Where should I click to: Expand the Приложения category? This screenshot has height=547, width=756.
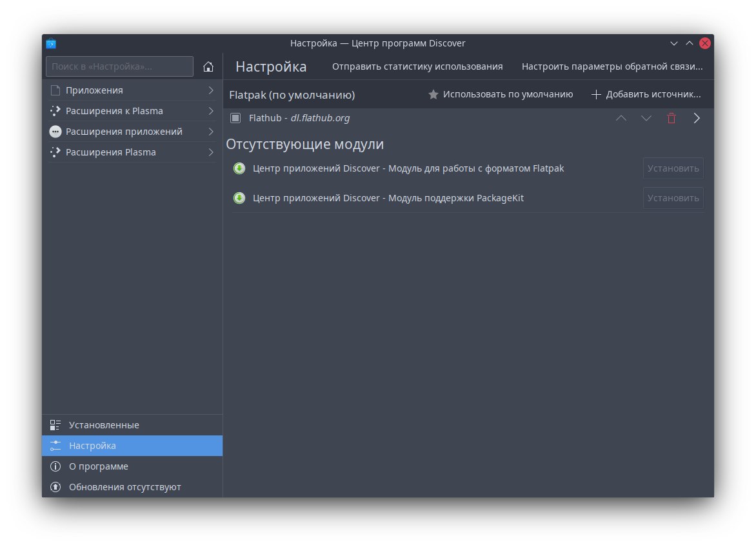click(211, 90)
